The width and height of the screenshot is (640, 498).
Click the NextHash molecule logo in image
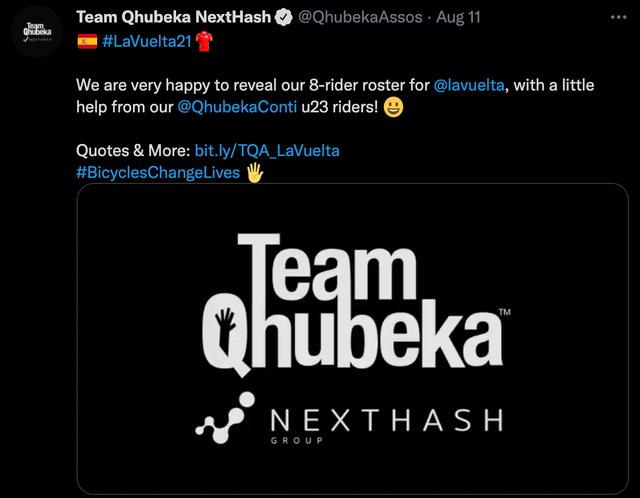[225, 418]
